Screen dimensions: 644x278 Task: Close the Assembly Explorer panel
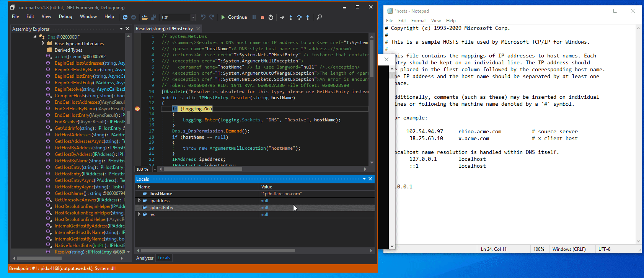[127, 29]
